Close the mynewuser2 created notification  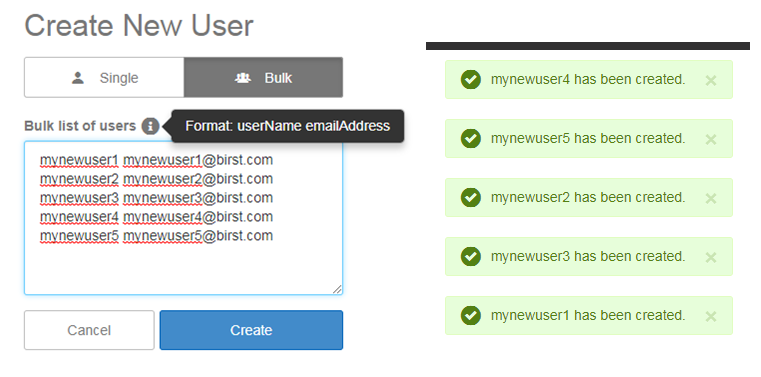point(711,198)
